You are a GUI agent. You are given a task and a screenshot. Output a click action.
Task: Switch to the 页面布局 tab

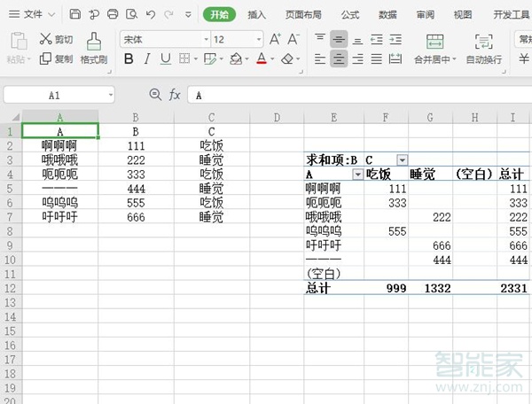303,14
